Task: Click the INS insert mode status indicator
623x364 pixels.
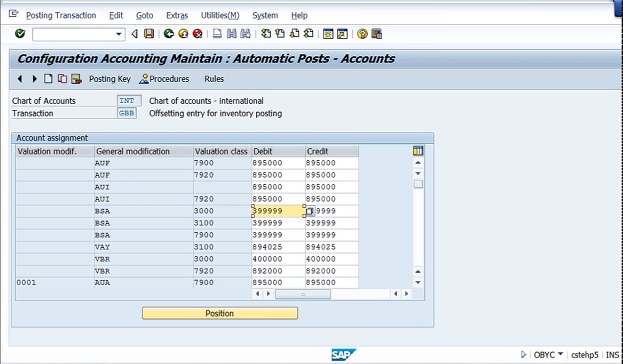Action: 612,354
